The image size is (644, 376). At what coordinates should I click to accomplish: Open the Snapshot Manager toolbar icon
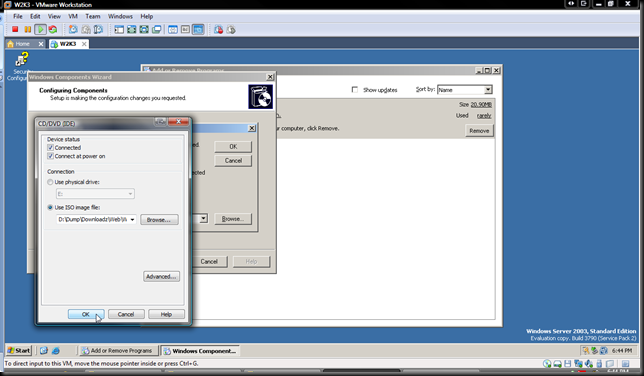coord(98,30)
